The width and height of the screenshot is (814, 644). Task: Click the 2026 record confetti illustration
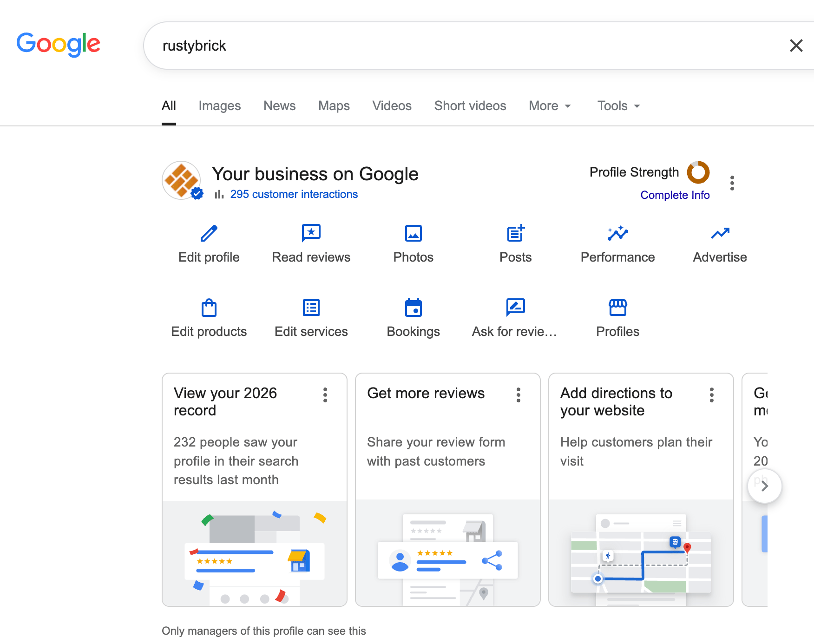(255, 553)
